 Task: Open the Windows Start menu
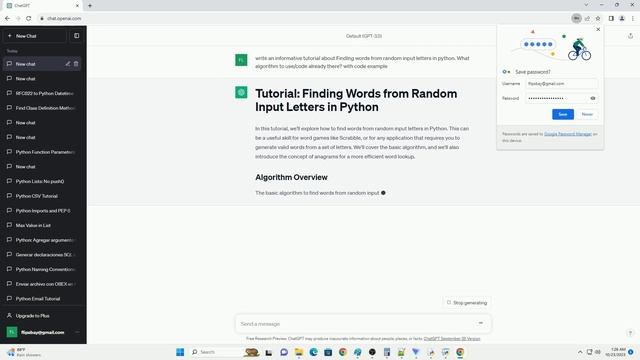(180, 352)
